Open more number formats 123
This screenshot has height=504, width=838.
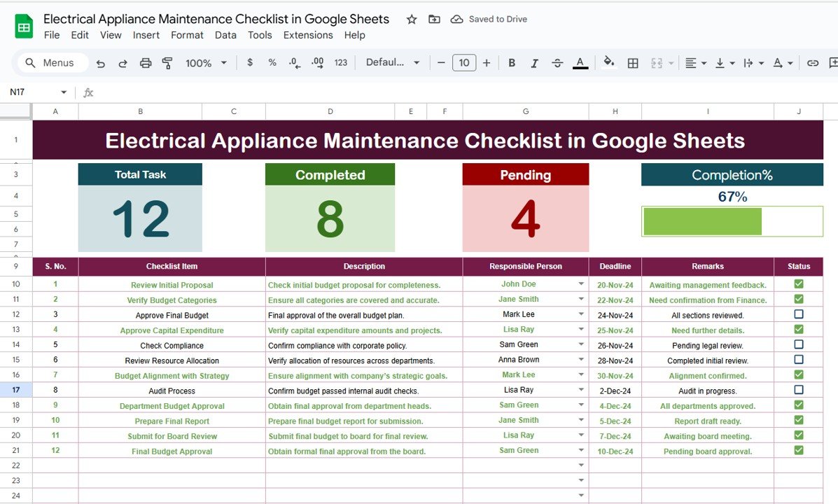tap(340, 62)
